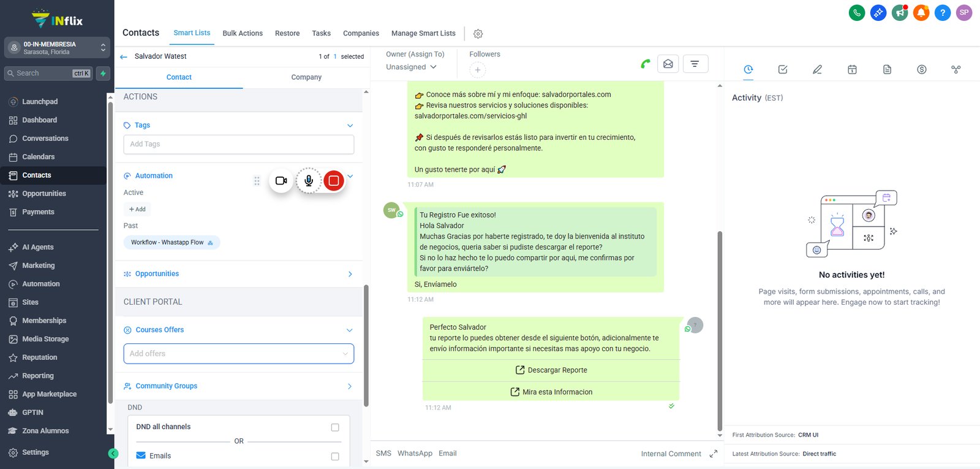Open the Documents file icon tab
This screenshot has height=469, width=980.
click(887, 69)
